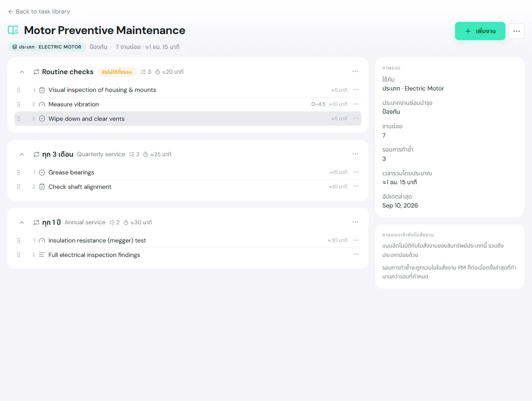Click the ELECTRIC MOTOR category badge
Image resolution: width=532 pixels, height=401 pixels.
click(47, 47)
